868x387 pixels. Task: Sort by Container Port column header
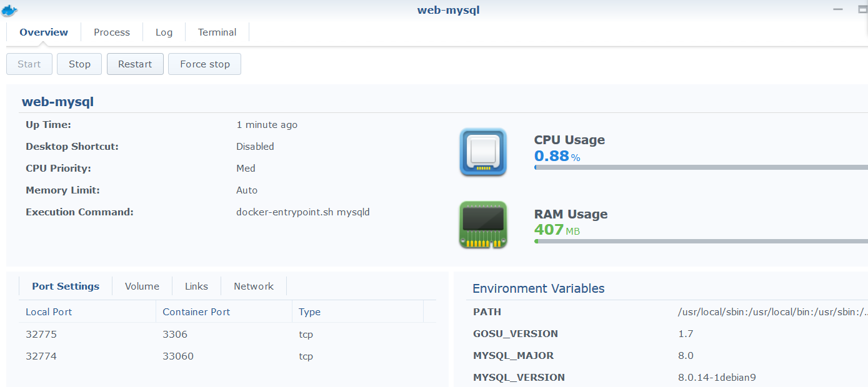(x=224, y=312)
